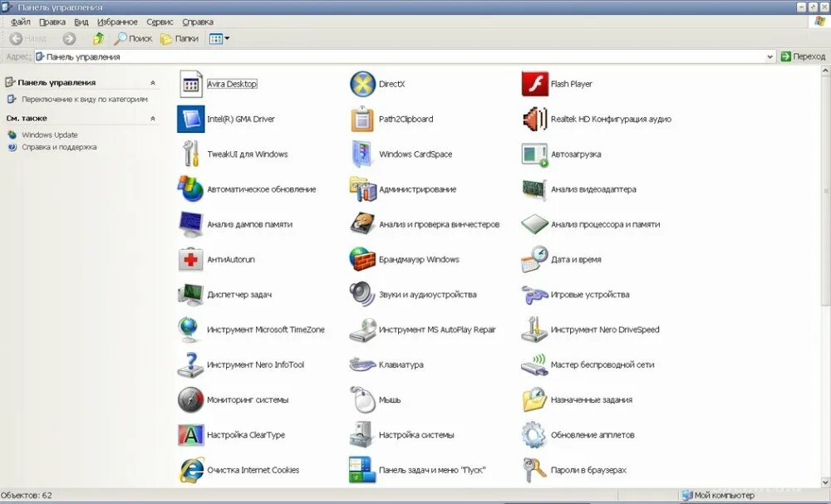Click the vertical scrollbar down arrow
Screen dimensions: 831x504
826,482
